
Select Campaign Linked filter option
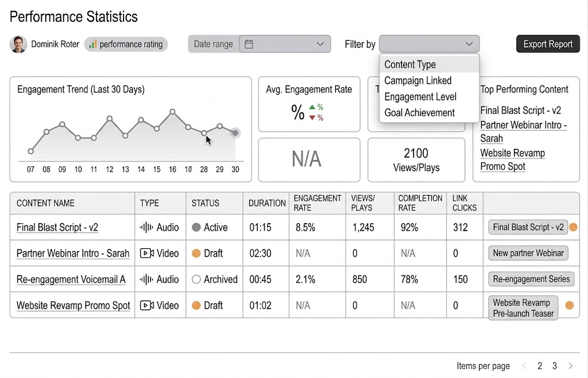[429, 80]
